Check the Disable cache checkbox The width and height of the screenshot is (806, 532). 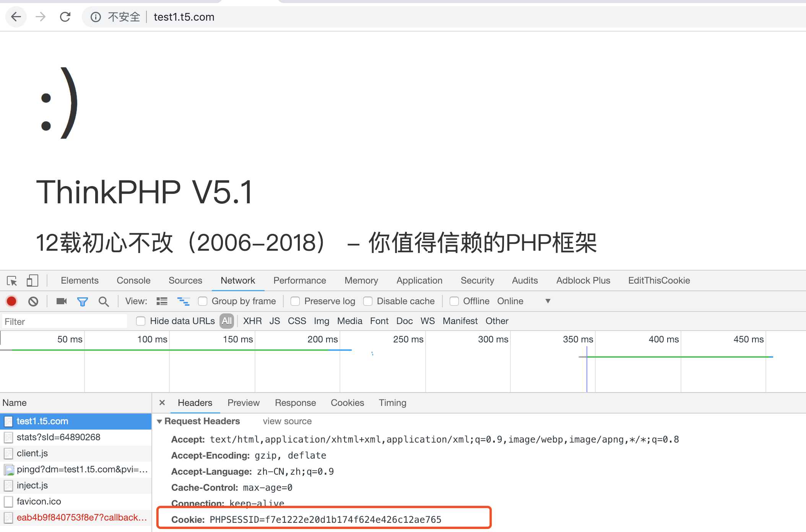pos(368,302)
